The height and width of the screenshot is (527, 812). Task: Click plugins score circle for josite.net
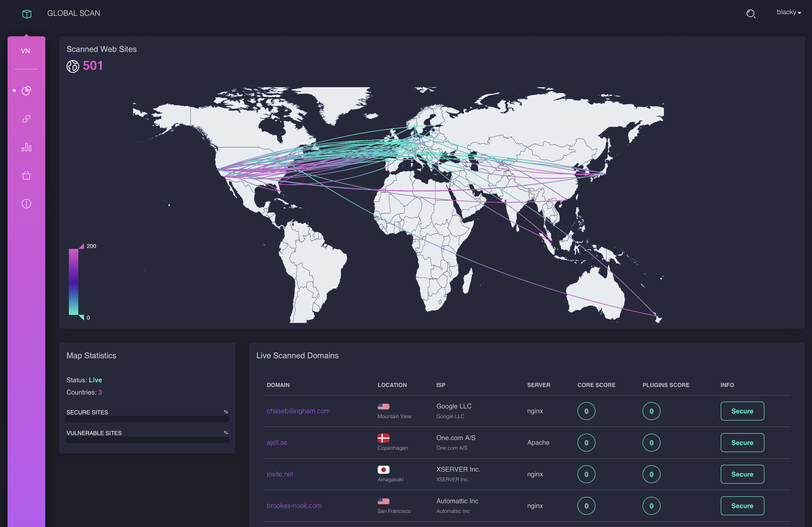click(x=651, y=474)
